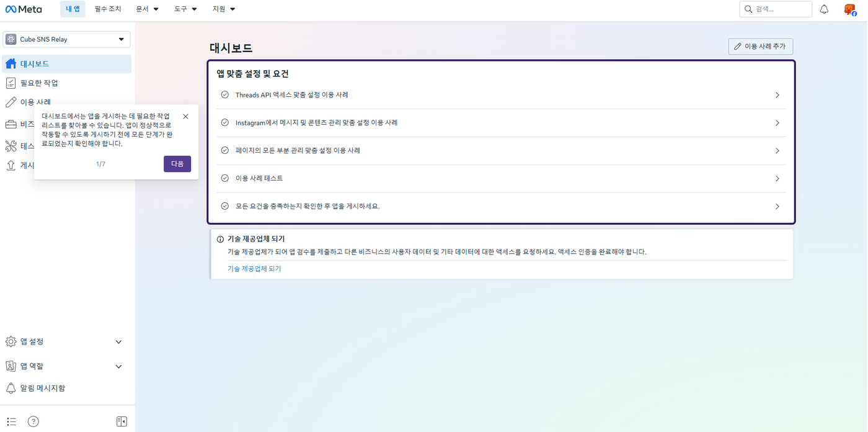
Task: Click the 기술 제공업체 되기 link
Action: pos(254,269)
